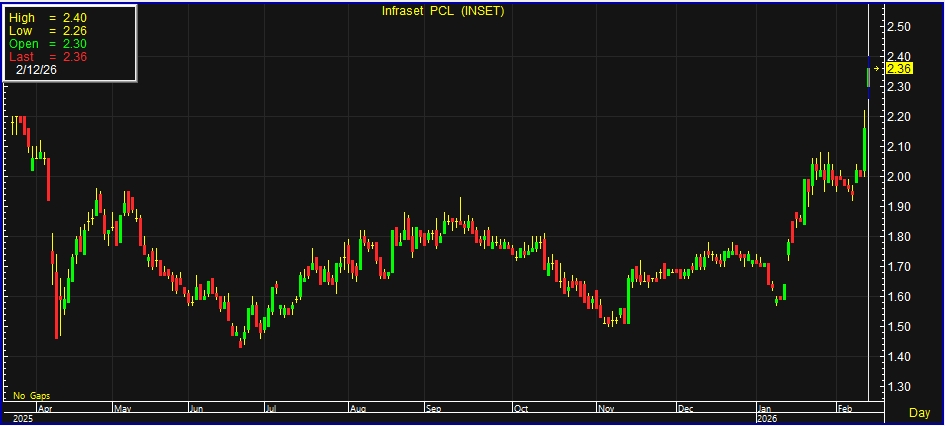Click the No Gaps label
This screenshot has width=945, height=426.
31,396
